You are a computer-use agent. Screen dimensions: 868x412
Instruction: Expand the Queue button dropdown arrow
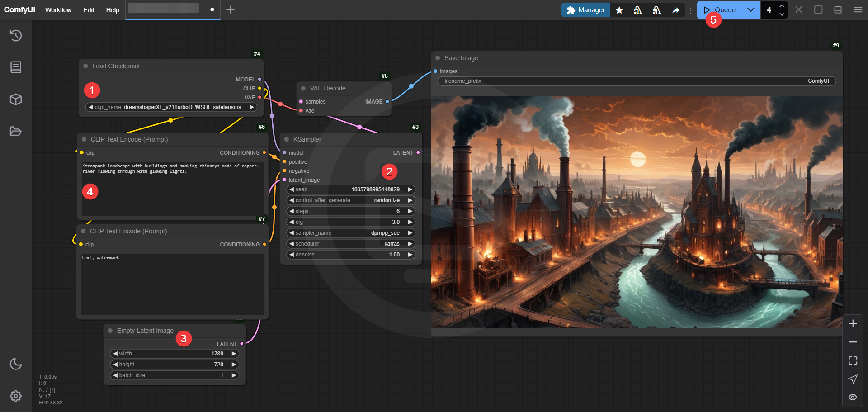[x=750, y=10]
